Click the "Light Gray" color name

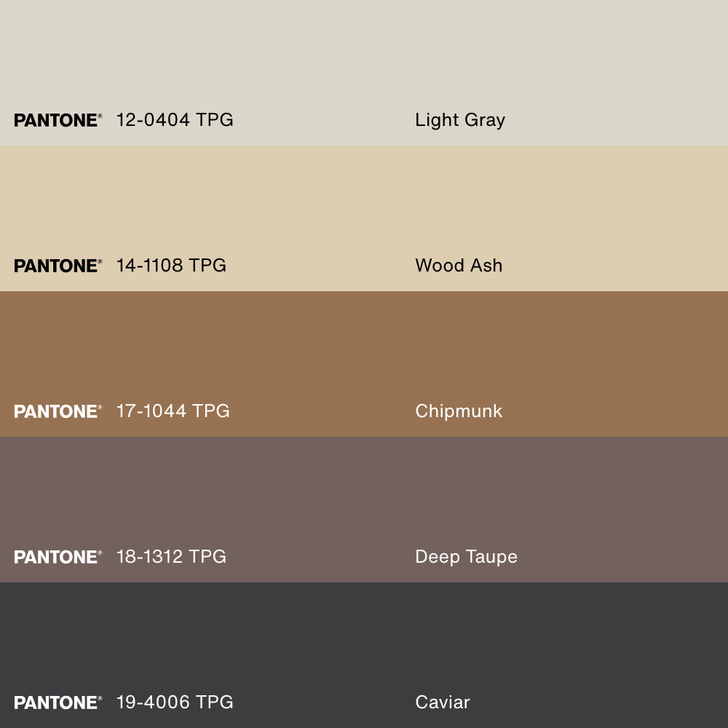460,120
